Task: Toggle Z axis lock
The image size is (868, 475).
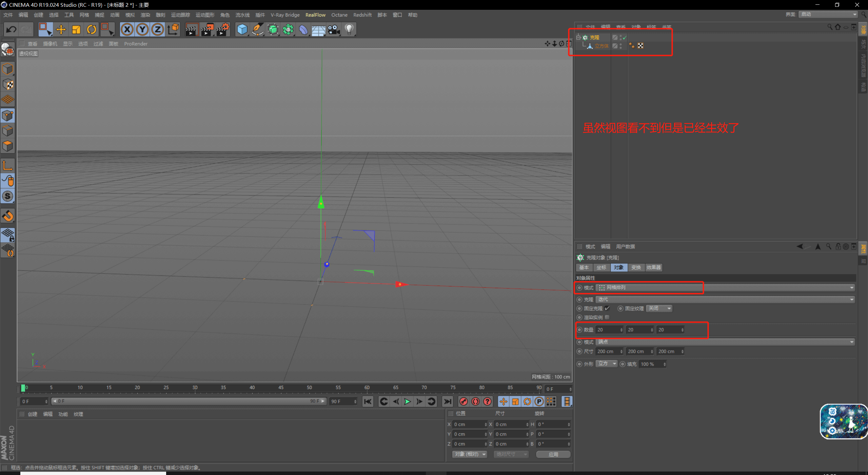Action: pos(158,30)
